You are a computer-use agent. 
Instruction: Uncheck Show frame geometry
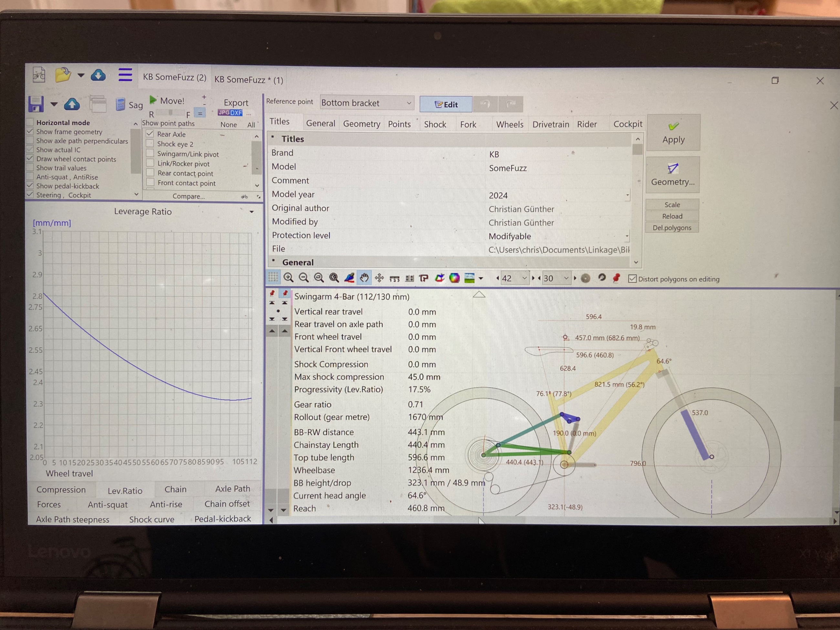tap(30, 131)
